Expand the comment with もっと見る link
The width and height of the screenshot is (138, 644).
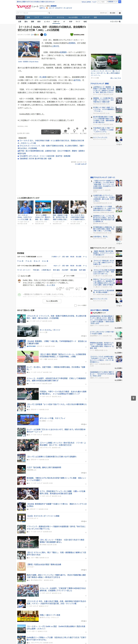click(51, 285)
